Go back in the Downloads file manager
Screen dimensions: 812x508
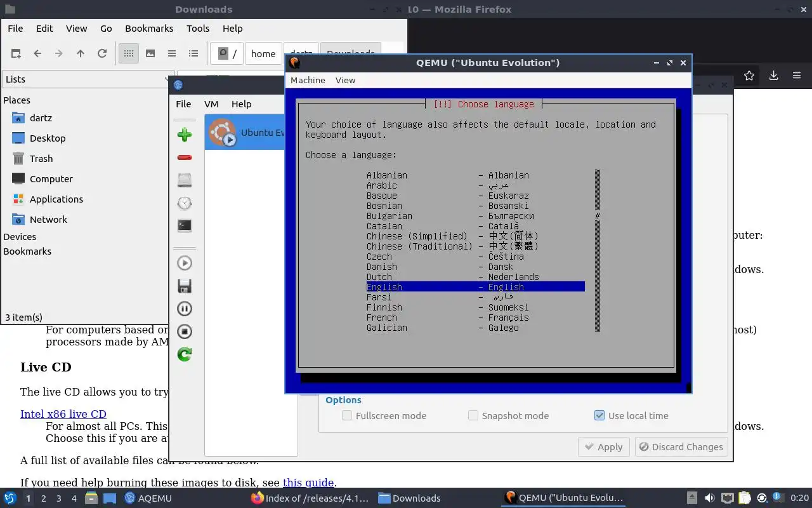(x=37, y=54)
